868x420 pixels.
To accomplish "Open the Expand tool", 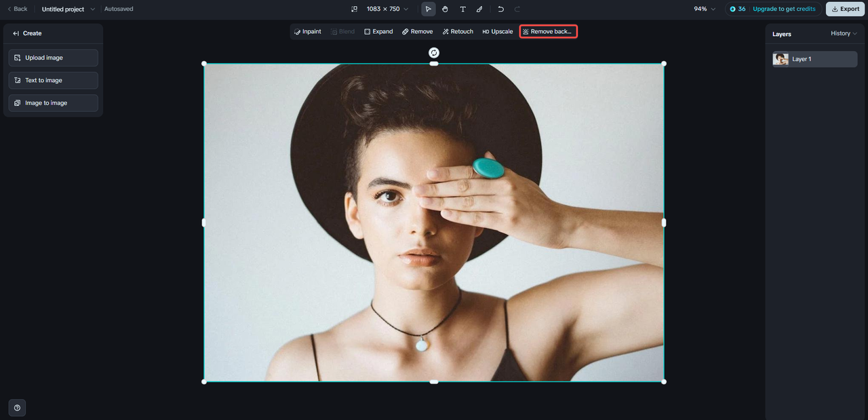I will 378,32.
